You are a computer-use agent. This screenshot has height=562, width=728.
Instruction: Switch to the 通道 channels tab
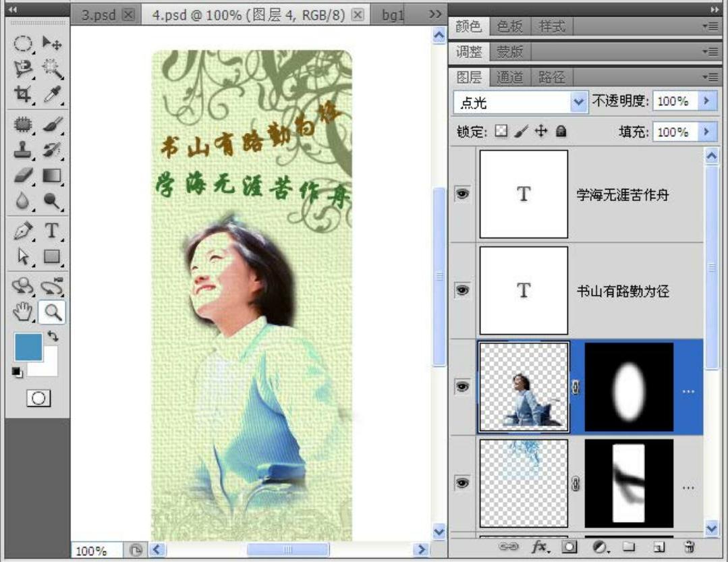click(509, 78)
